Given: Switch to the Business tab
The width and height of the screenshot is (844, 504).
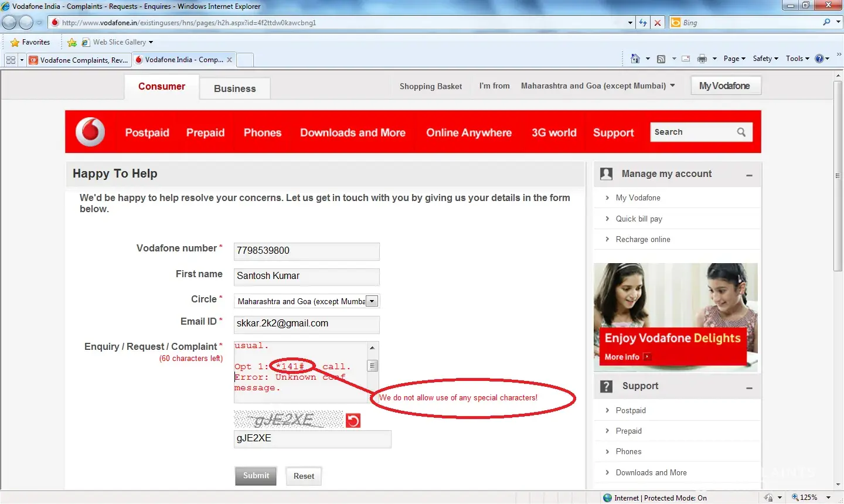Looking at the screenshot, I should pos(234,88).
